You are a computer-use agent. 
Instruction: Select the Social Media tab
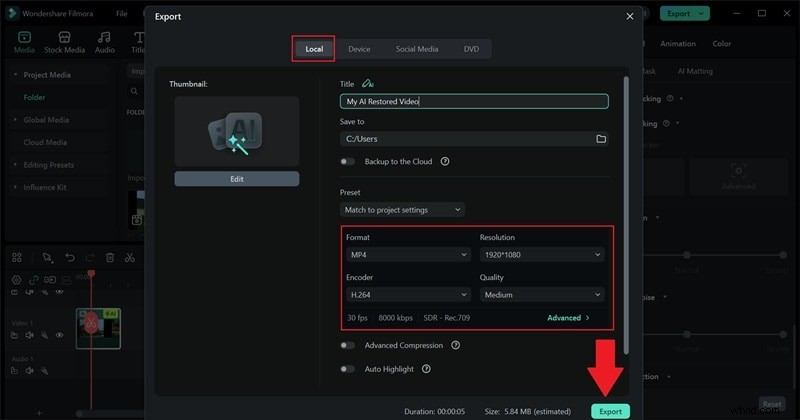(416, 49)
